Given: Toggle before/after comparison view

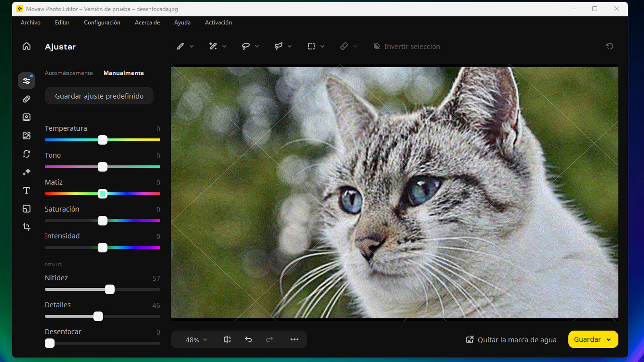Looking at the screenshot, I should point(227,339).
